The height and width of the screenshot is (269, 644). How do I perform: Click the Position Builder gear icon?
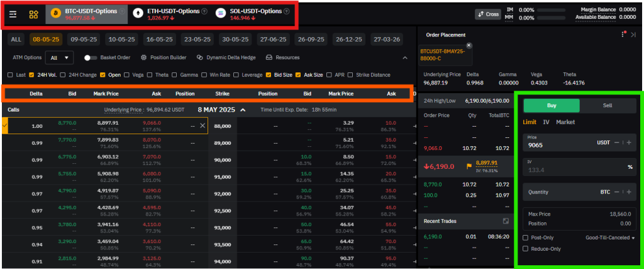coord(143,57)
